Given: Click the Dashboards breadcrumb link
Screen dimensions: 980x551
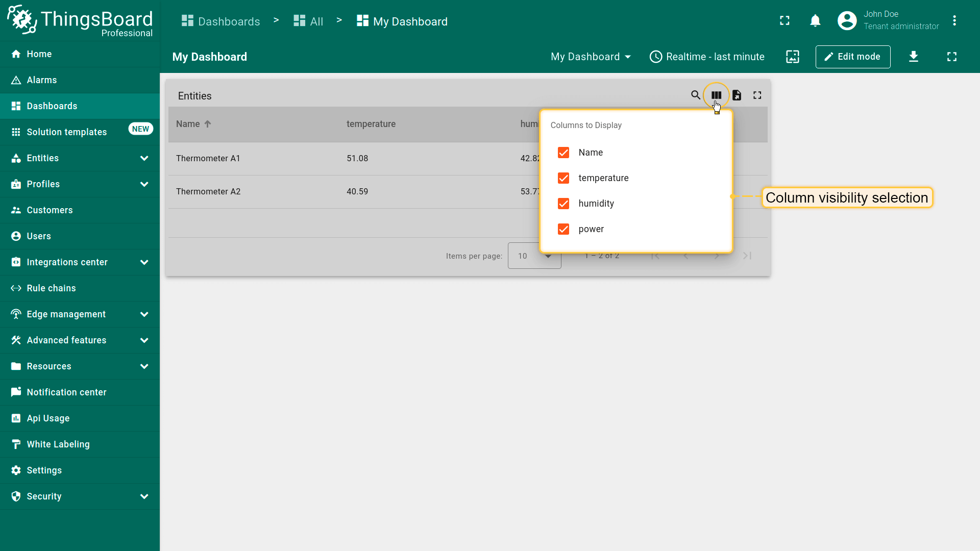Looking at the screenshot, I should coord(221,21).
